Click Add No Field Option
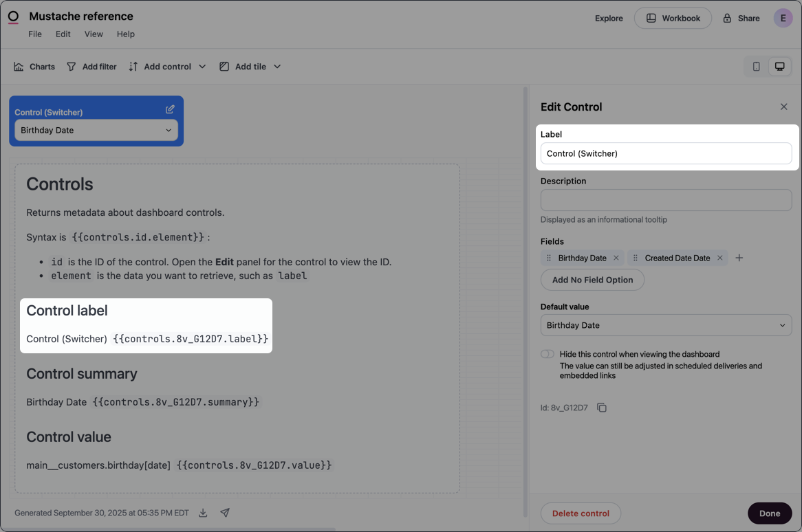 point(592,280)
